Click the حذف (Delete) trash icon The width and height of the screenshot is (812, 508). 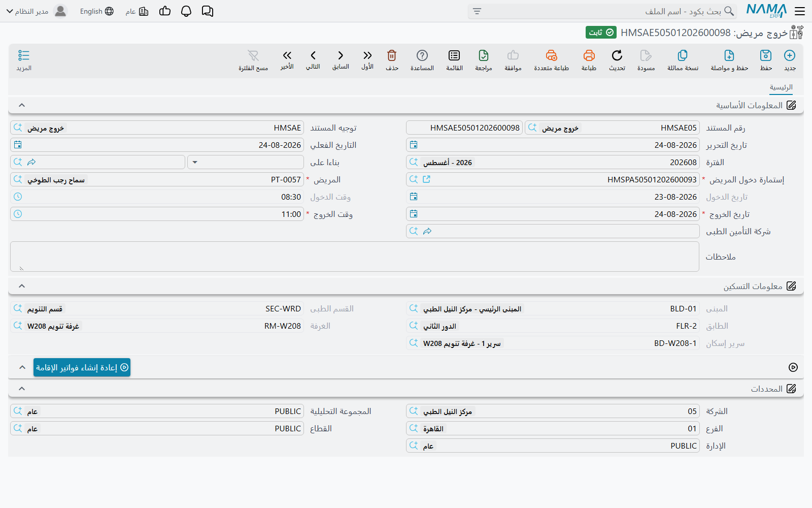click(x=392, y=55)
